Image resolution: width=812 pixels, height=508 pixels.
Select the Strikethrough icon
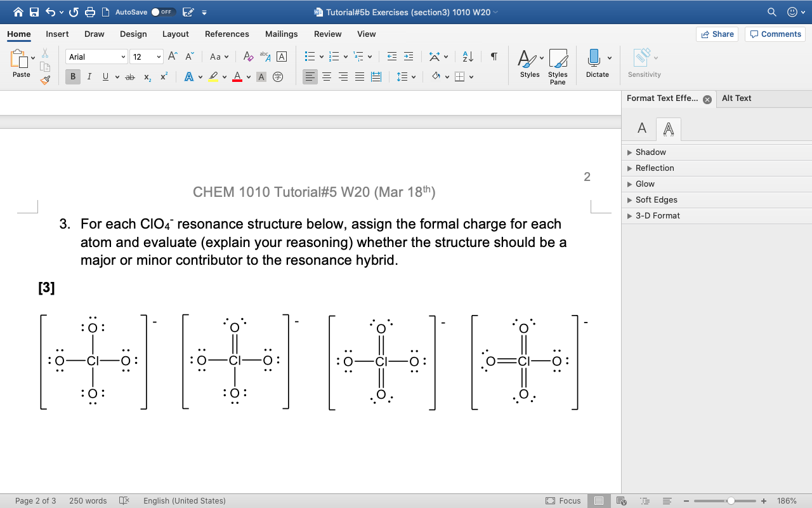click(x=129, y=76)
